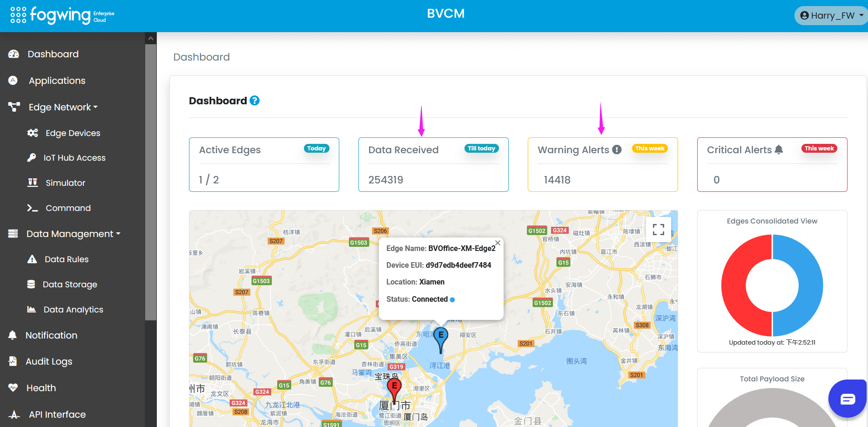Viewport: 868px width, 427px height.
Task: Click the Data Analytics chart icon
Action: pos(32,309)
